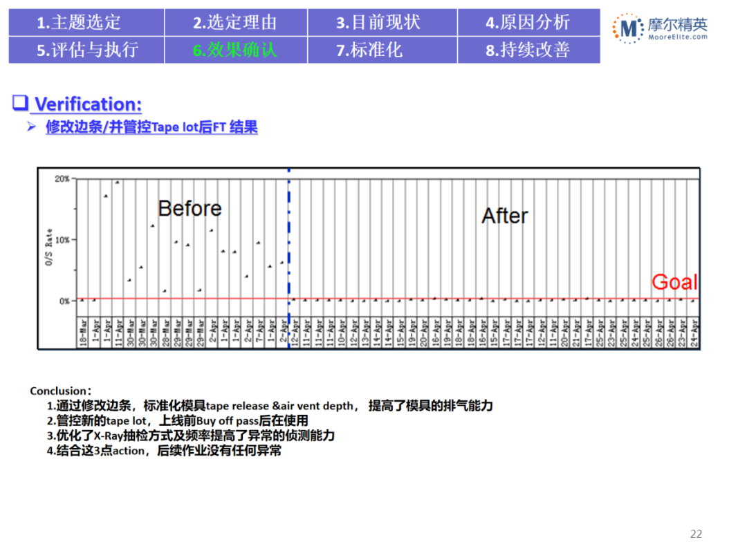
Task: Click the 10% y-axis label
Action: pyautogui.click(x=62, y=240)
